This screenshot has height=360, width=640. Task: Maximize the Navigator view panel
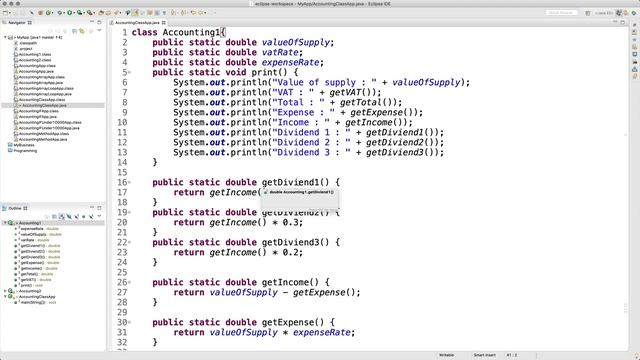[x=99, y=22]
